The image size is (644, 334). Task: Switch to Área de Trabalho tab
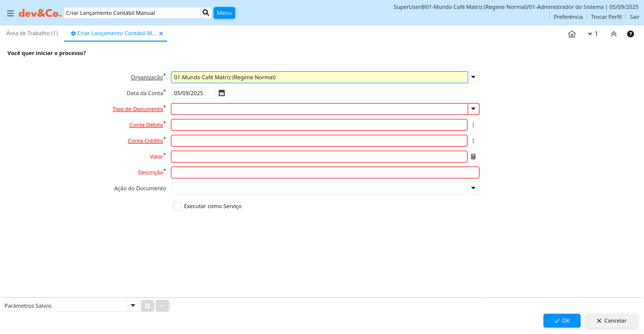click(x=32, y=33)
